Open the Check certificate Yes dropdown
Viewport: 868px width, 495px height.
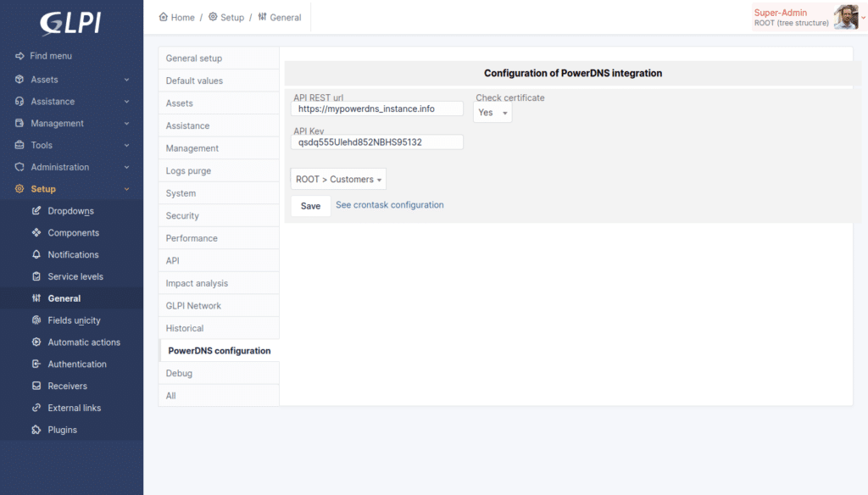click(492, 113)
